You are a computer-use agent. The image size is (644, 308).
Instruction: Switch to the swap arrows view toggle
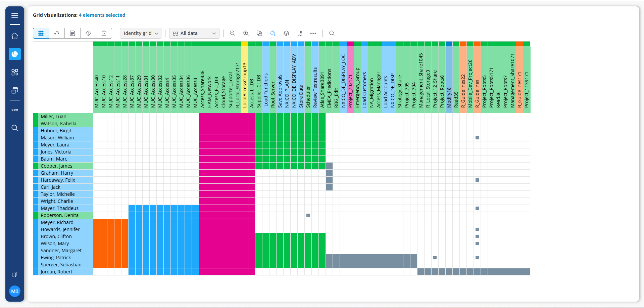[57, 33]
